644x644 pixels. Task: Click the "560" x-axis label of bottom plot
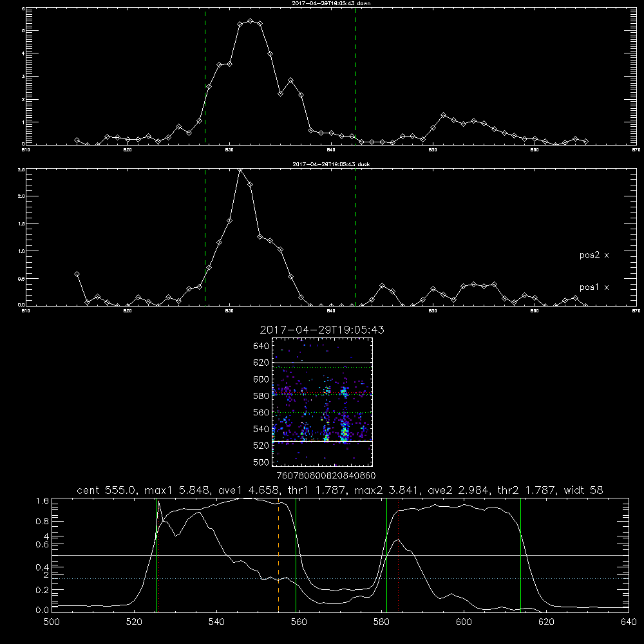pos(299,622)
